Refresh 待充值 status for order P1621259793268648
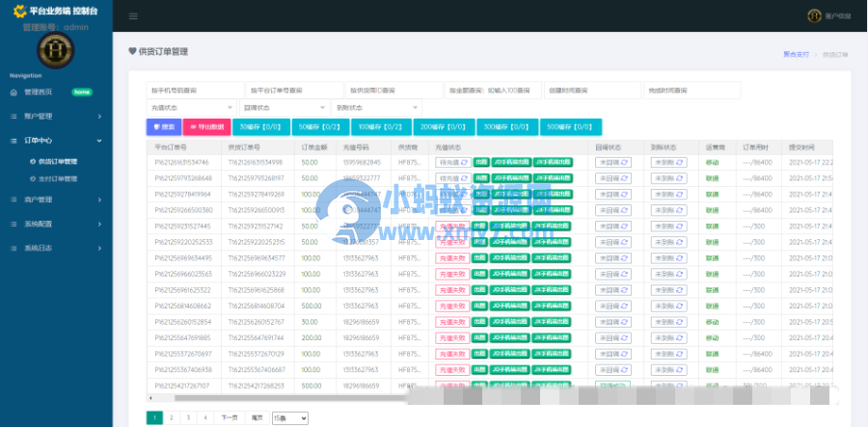 [x=464, y=178]
